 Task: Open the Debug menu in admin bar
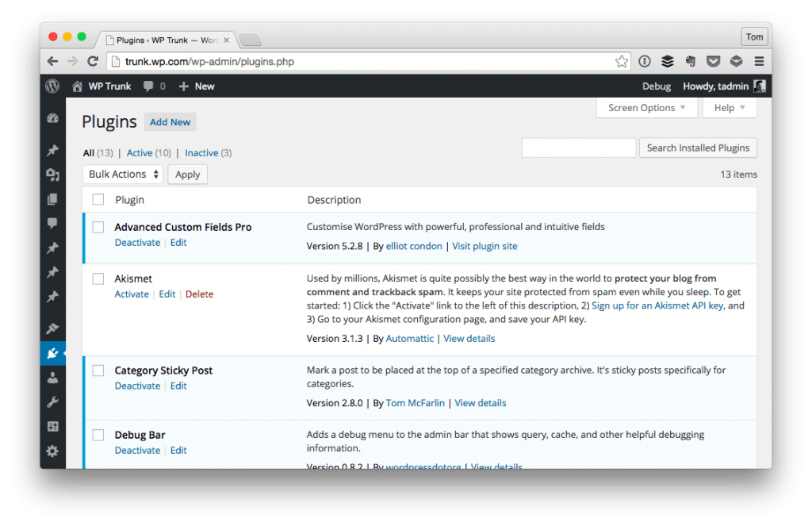[657, 86]
